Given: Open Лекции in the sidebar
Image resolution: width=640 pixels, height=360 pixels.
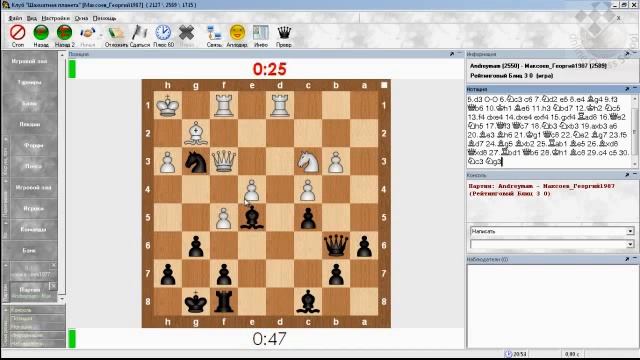Looking at the screenshot, I should point(29,124).
